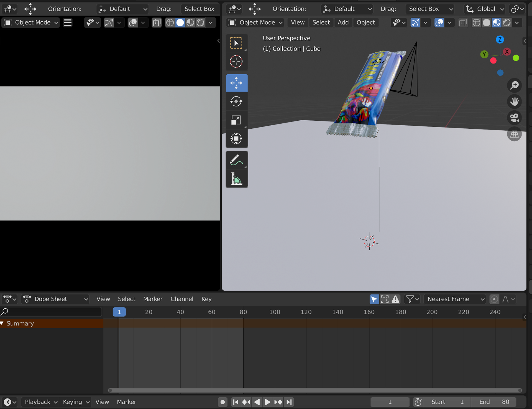532x409 pixels.
Task: Click the End frame field
Action: point(494,402)
